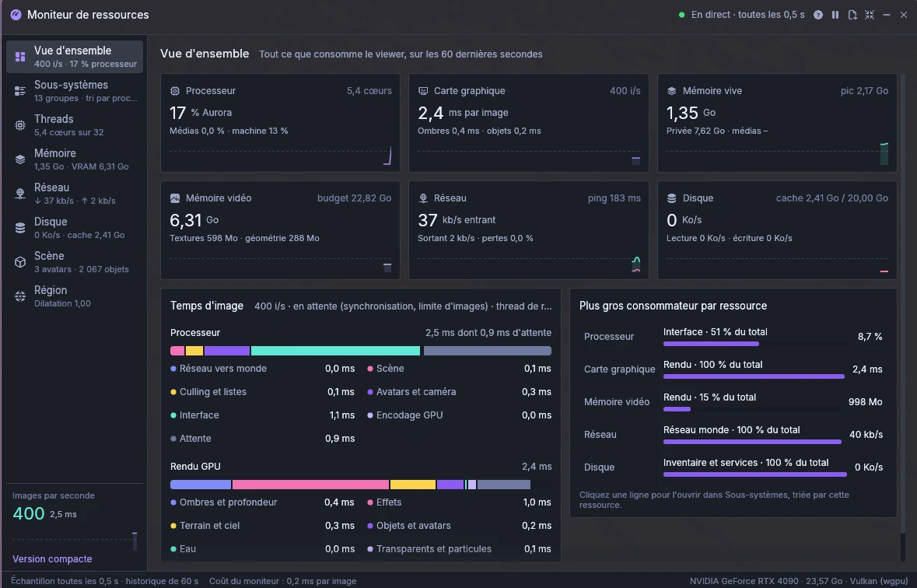Click Plus gros consommateur par ressource heading
This screenshot has width=917, height=588.
point(673,306)
